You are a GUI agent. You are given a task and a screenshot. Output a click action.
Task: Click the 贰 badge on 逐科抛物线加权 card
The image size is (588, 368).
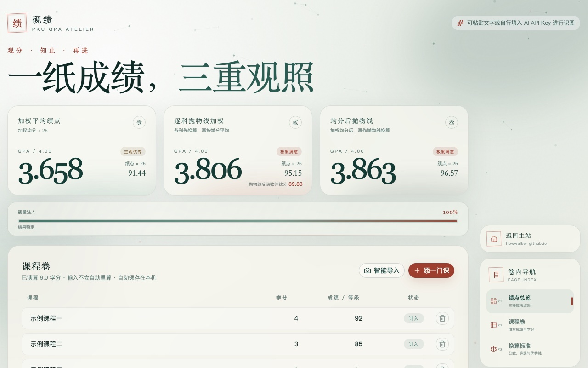pyautogui.click(x=295, y=122)
